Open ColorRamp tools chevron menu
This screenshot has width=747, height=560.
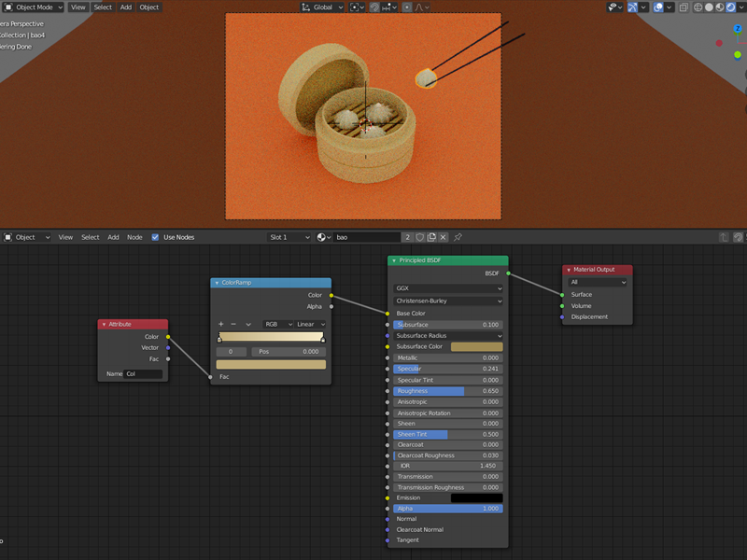(248, 324)
